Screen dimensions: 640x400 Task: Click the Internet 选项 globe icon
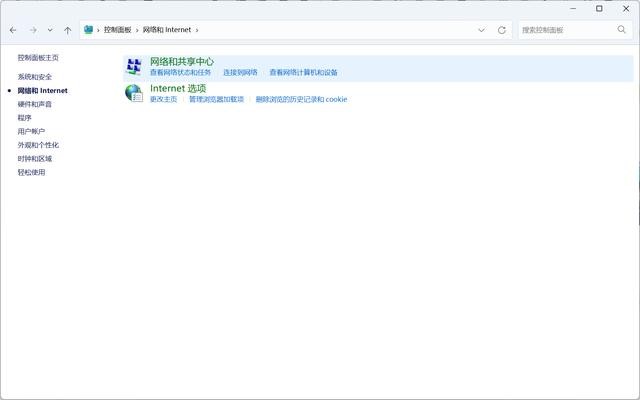tap(134, 93)
